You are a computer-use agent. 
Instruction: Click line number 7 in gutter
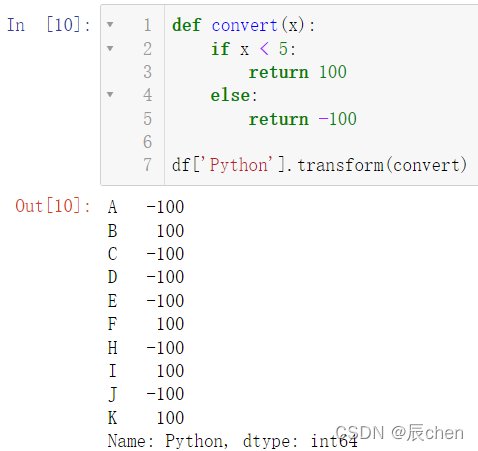147,165
